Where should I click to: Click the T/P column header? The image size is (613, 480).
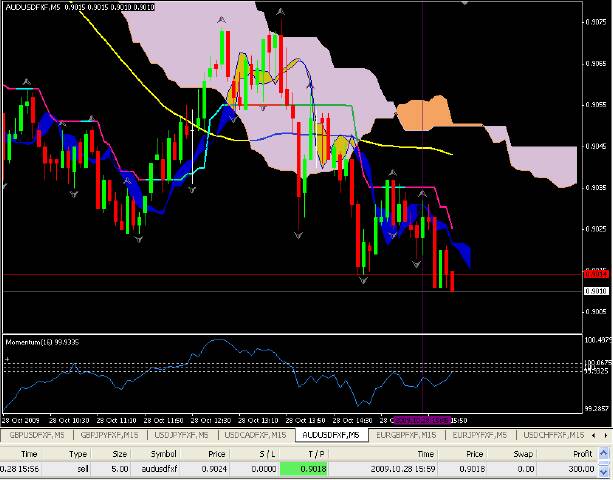click(x=315, y=454)
